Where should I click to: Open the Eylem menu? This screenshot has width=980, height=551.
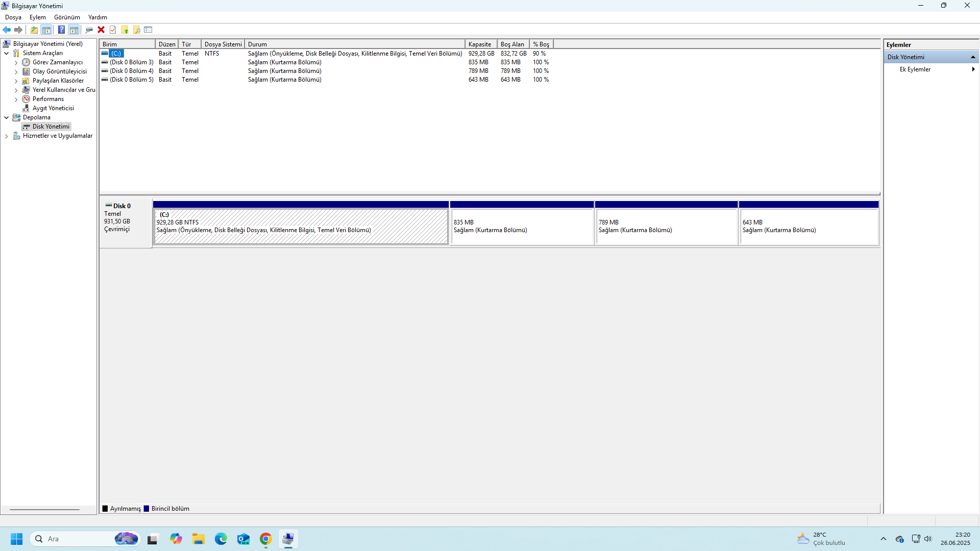tap(37, 17)
